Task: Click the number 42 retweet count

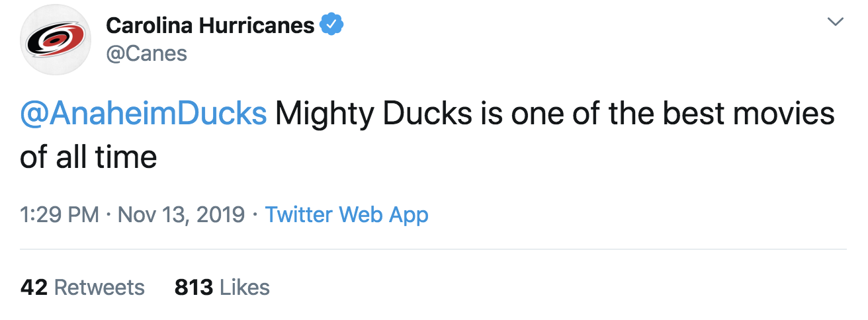Action: [34, 287]
